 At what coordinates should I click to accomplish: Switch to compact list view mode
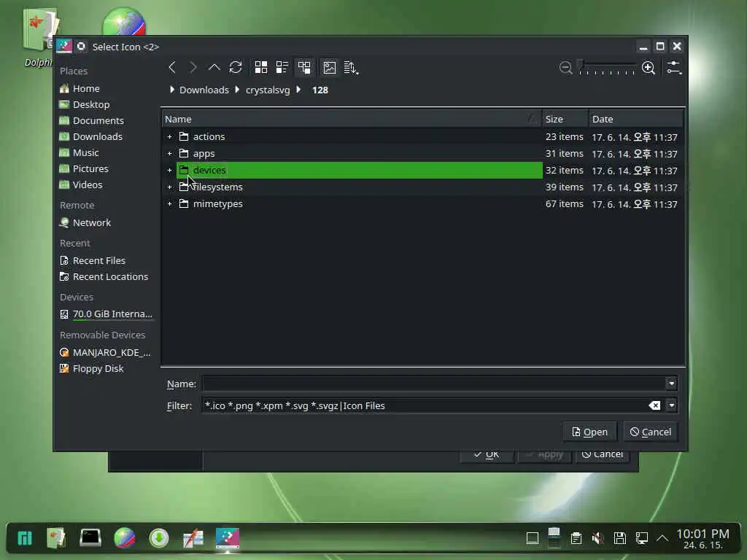click(282, 67)
